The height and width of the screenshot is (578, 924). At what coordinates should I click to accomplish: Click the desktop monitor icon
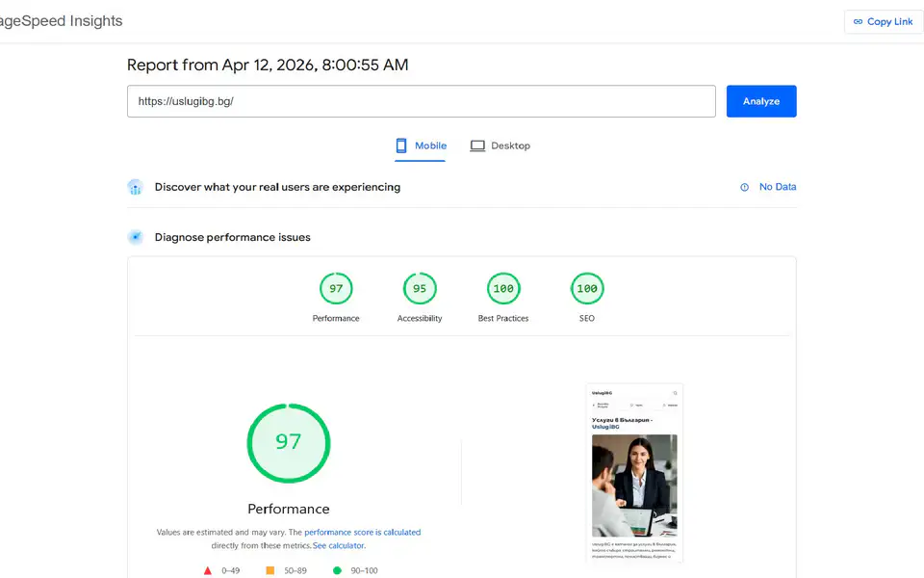click(477, 145)
